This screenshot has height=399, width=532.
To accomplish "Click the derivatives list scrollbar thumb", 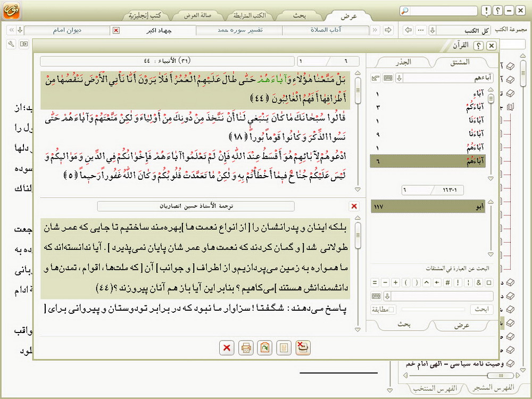I will pos(491,99).
